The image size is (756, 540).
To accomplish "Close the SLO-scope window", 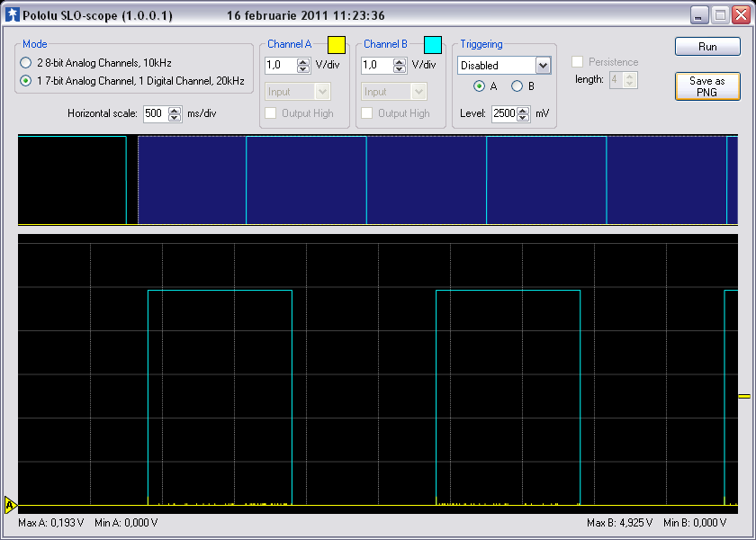I will (741, 15).
